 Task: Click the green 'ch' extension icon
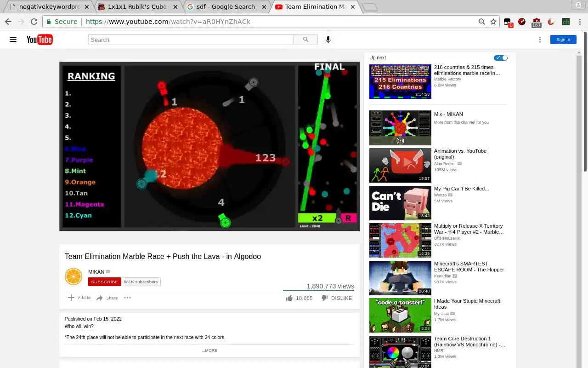[x=566, y=22]
